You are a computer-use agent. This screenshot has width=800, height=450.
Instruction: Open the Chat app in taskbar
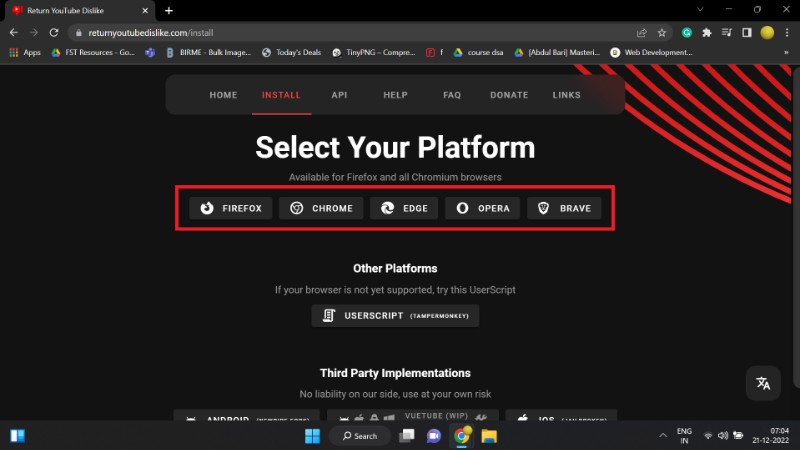tap(434, 436)
